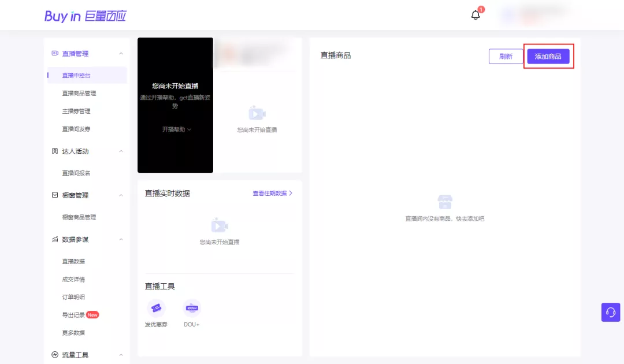Open 直播间报名 menu item
Screen dimensions: 624x364
76,173
